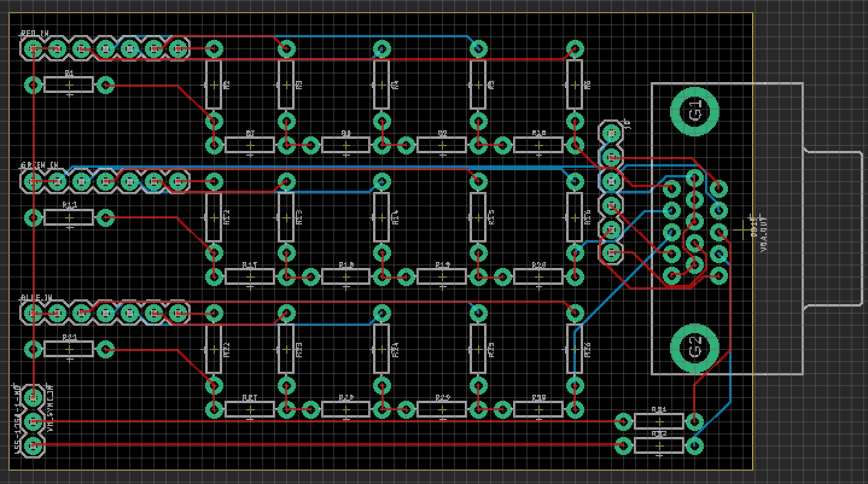Click the GREEN_IN header label

[40, 165]
